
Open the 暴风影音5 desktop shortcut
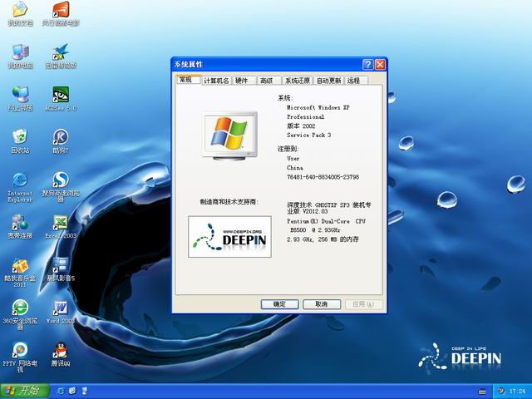pos(60,265)
